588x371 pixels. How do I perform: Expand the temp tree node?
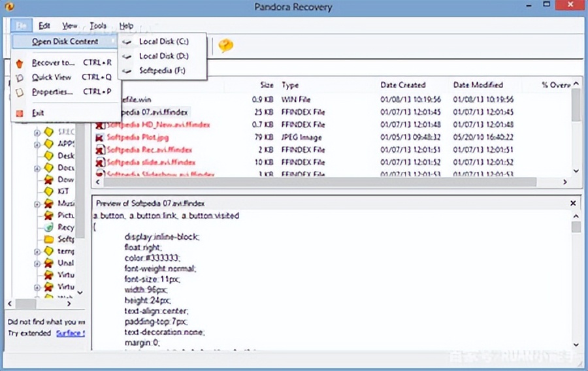click(x=37, y=252)
